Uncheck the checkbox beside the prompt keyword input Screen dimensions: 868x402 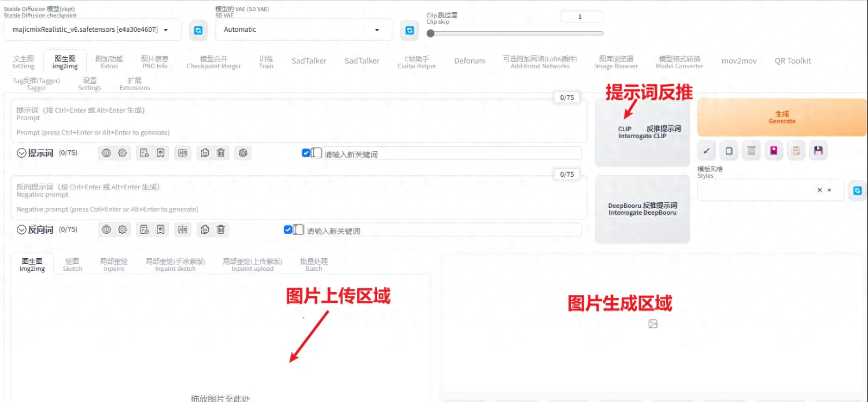[x=306, y=153]
